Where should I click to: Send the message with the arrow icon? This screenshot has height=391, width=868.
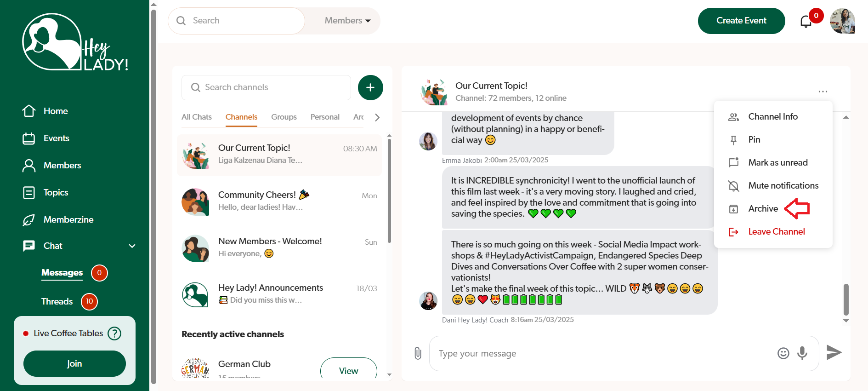[x=834, y=352]
